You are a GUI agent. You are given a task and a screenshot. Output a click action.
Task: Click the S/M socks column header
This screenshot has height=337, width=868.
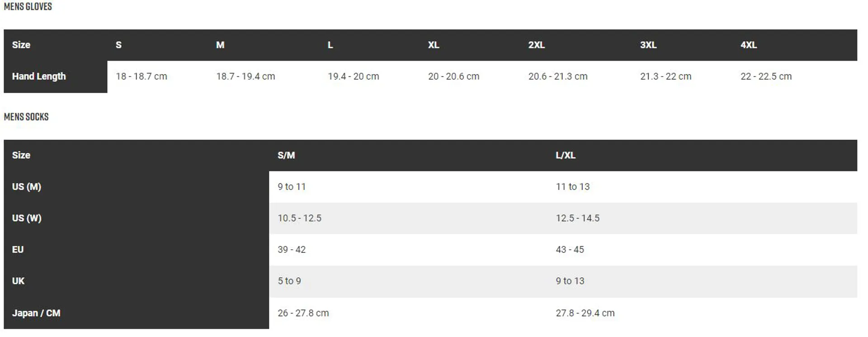pyautogui.click(x=286, y=155)
